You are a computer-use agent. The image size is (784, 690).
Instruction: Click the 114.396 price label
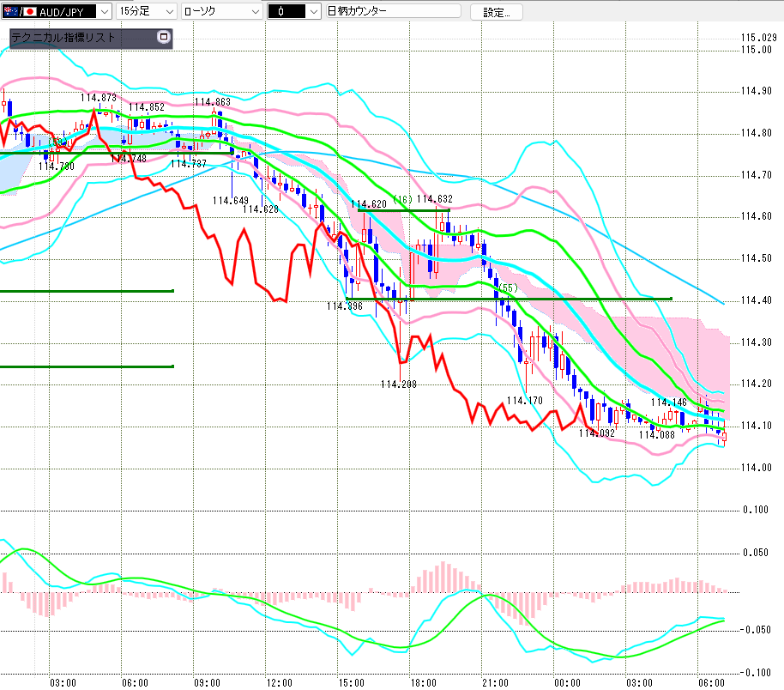click(x=345, y=306)
